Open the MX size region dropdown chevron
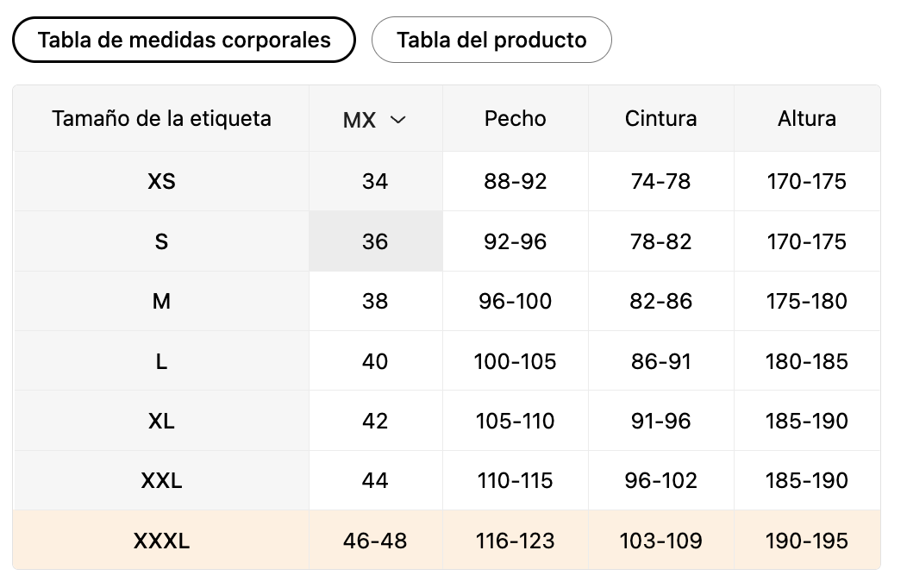907x588 pixels. click(397, 120)
